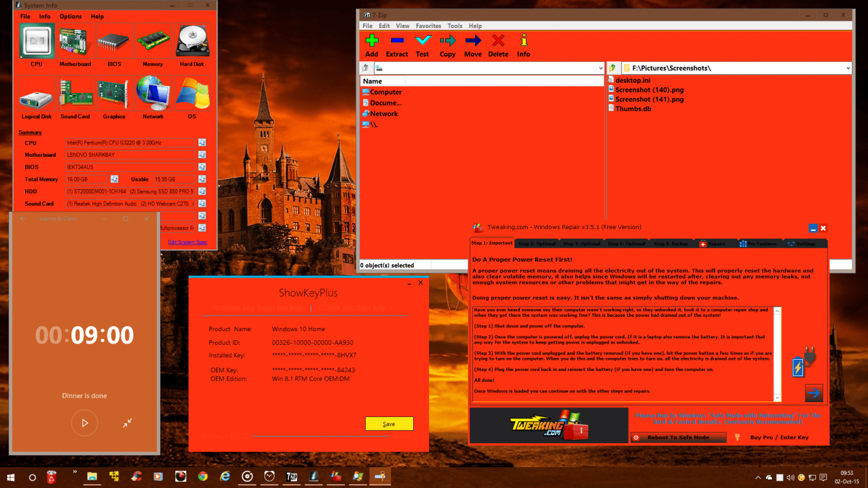This screenshot has height=488, width=868.
Task: Go up one level in left 7-Zip panel
Action: [366, 68]
